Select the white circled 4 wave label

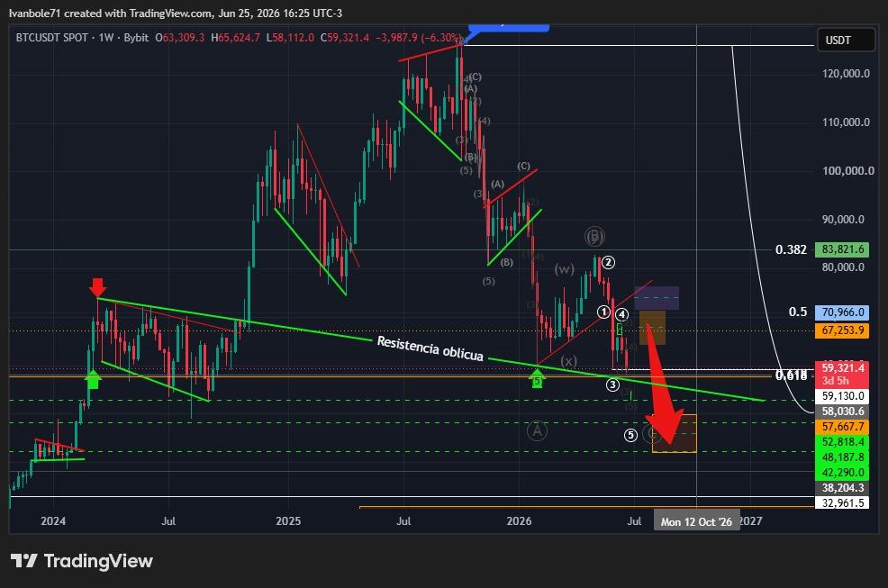(x=621, y=314)
